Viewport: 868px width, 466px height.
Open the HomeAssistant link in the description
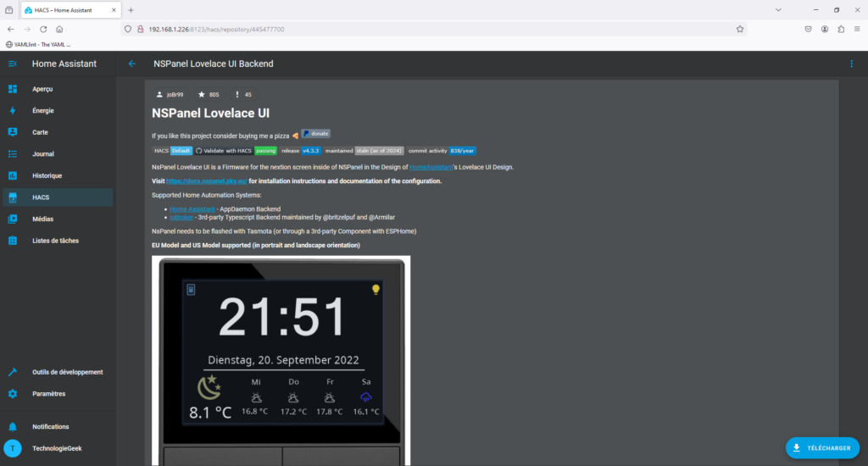(431, 167)
